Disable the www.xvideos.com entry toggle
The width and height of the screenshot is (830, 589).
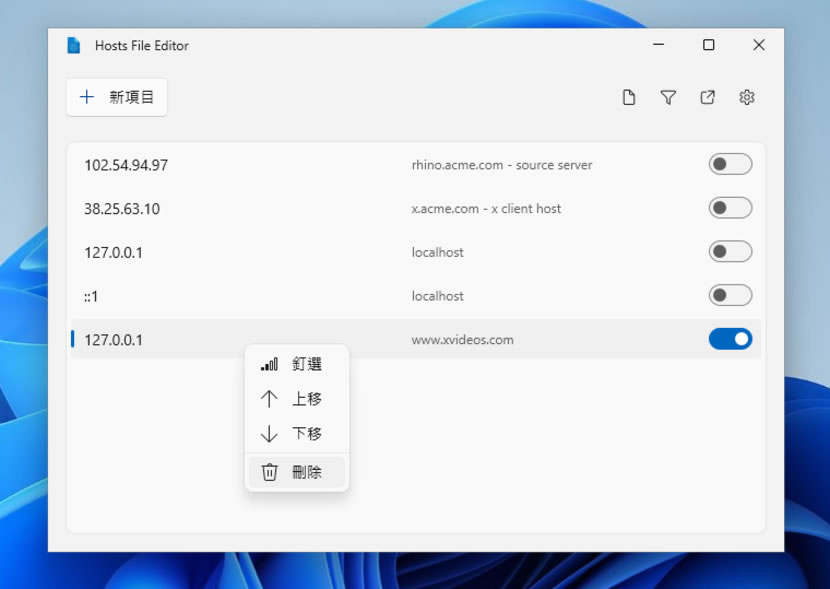(x=730, y=339)
